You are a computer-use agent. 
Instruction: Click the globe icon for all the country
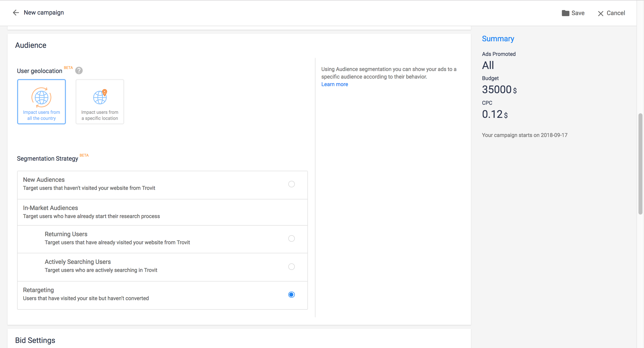coord(42,97)
